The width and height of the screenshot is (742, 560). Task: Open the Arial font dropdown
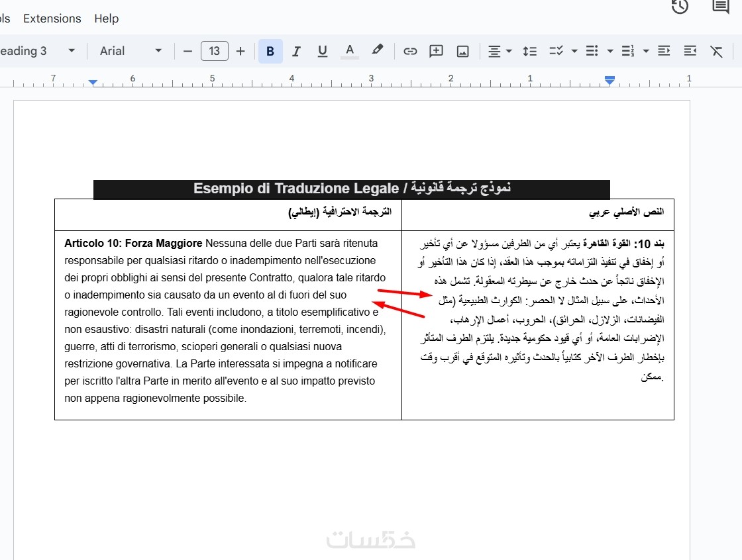tap(130, 51)
